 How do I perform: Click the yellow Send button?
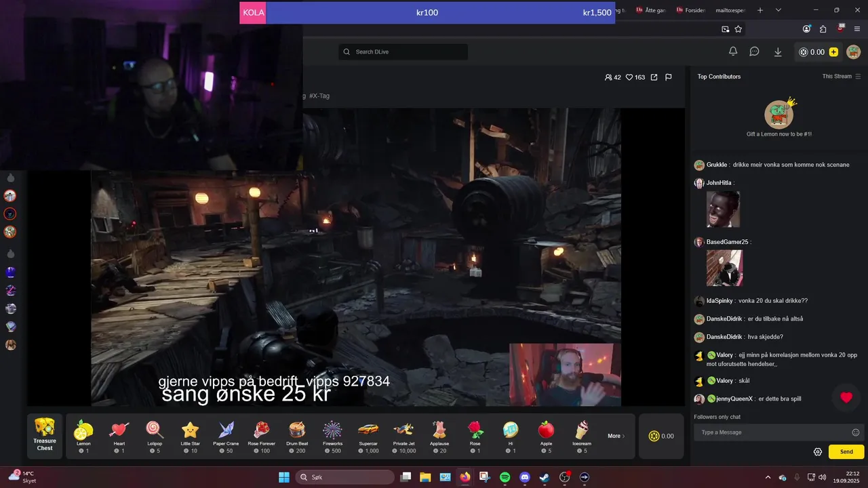[846, 452]
